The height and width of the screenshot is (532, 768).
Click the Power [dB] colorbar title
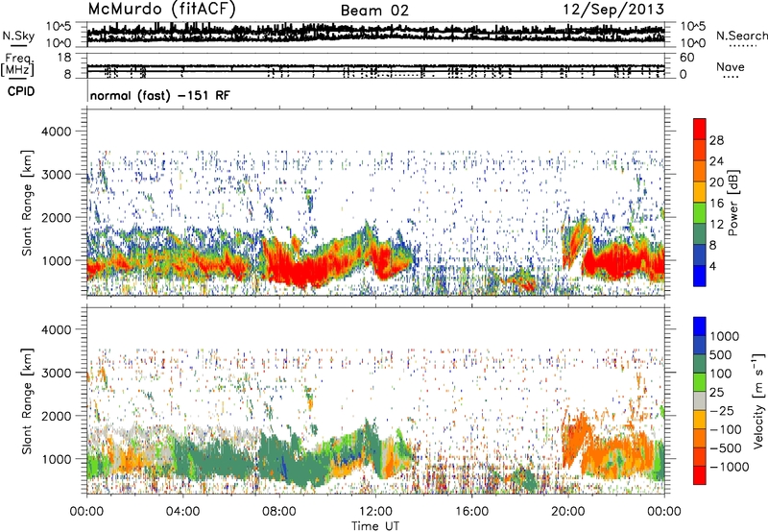732,203
